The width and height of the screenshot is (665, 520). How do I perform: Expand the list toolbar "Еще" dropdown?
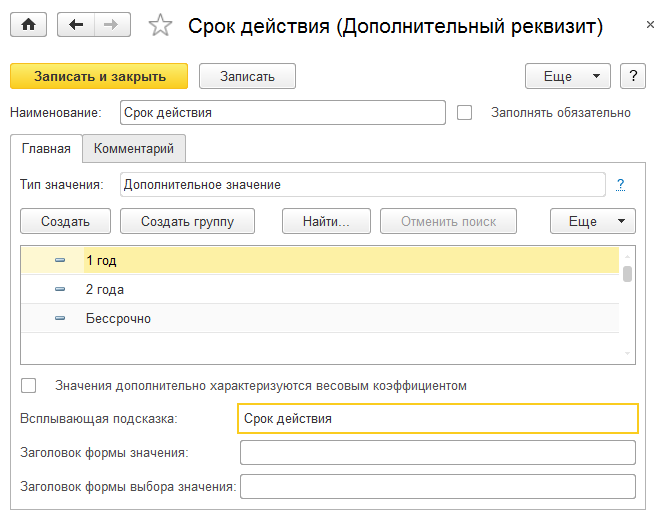[592, 221]
